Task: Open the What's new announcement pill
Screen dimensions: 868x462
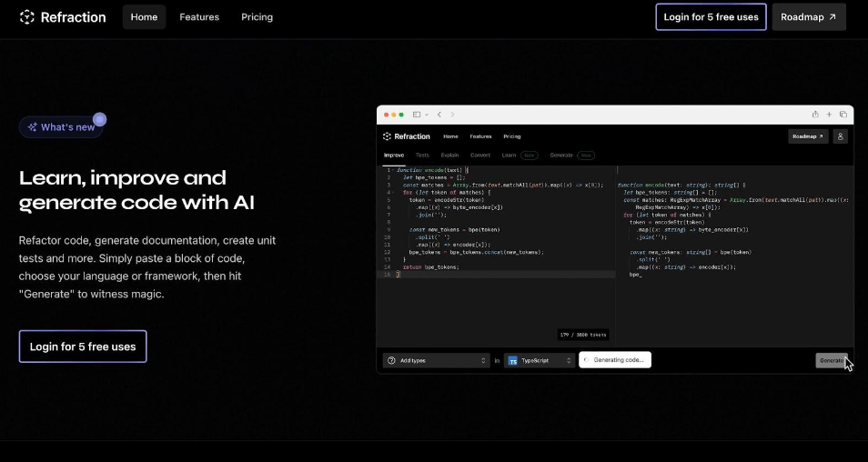Action: click(x=62, y=127)
